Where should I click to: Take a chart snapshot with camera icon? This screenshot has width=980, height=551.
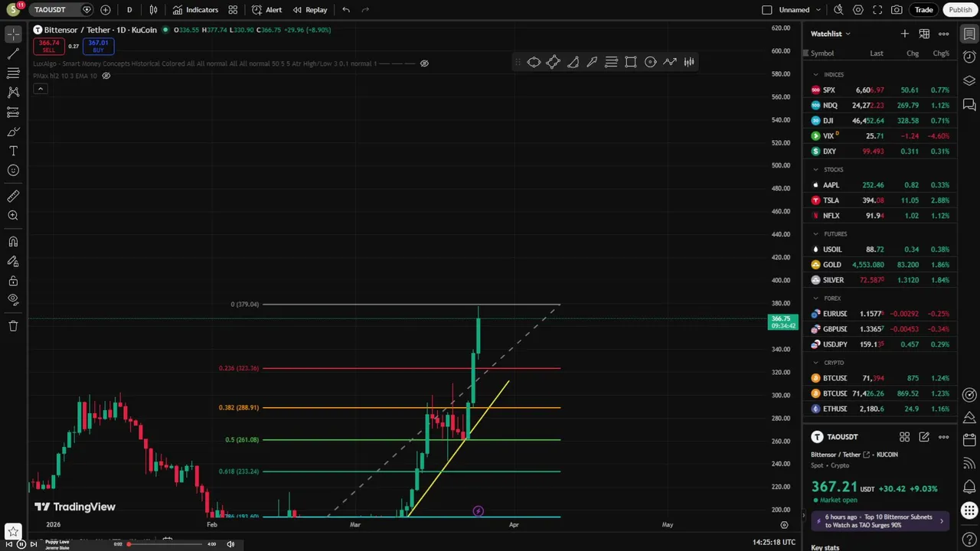click(897, 10)
